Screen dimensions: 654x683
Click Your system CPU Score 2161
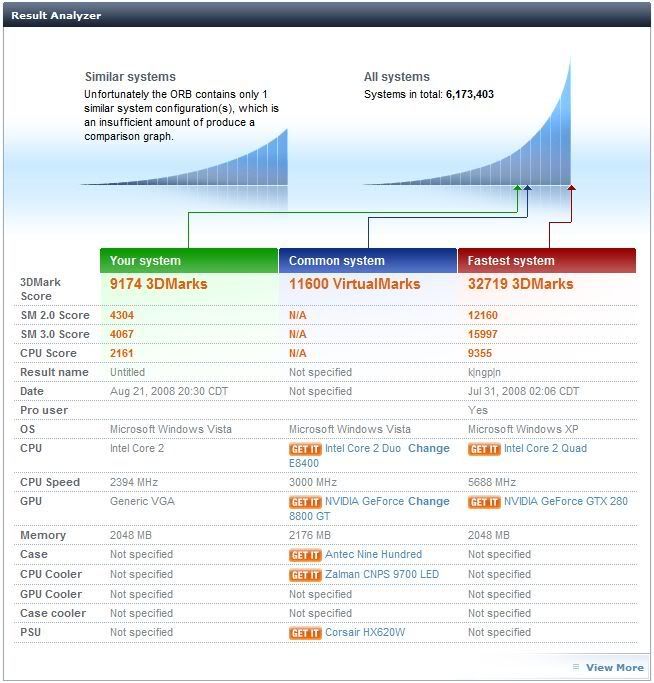pyautogui.click(x=122, y=353)
